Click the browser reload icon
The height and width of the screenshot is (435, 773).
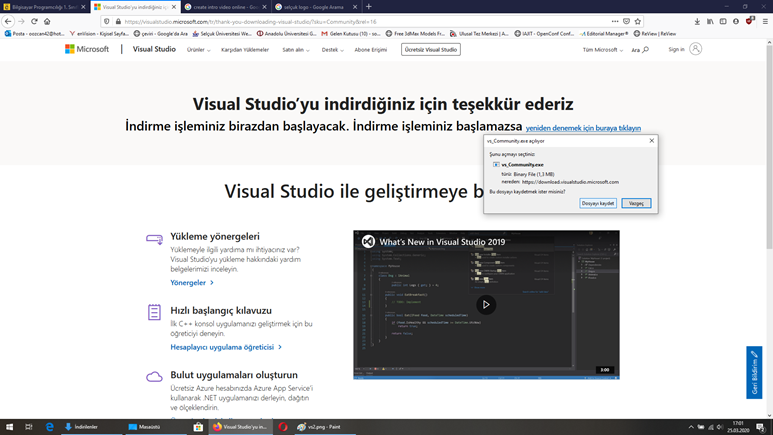pos(34,21)
